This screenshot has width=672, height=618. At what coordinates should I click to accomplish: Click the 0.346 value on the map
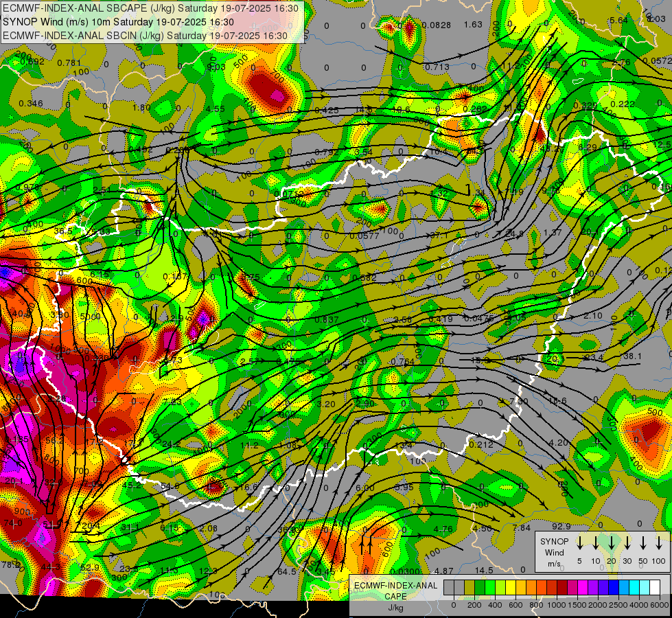pyautogui.click(x=31, y=104)
